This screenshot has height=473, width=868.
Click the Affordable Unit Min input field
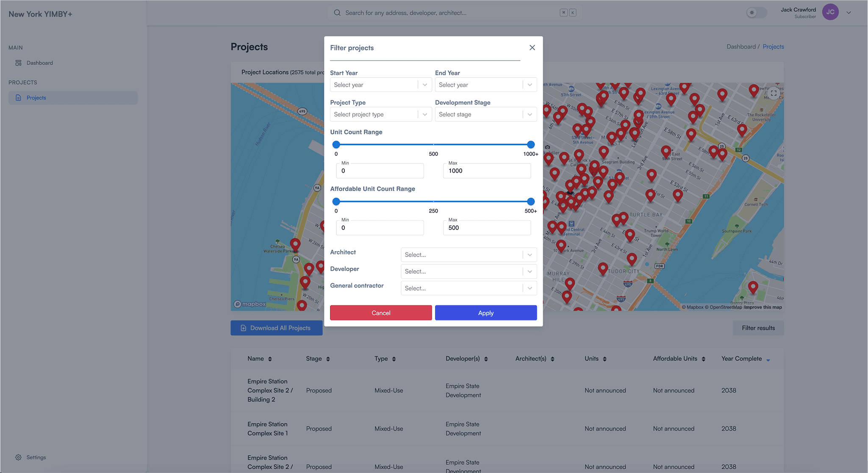[380, 227]
